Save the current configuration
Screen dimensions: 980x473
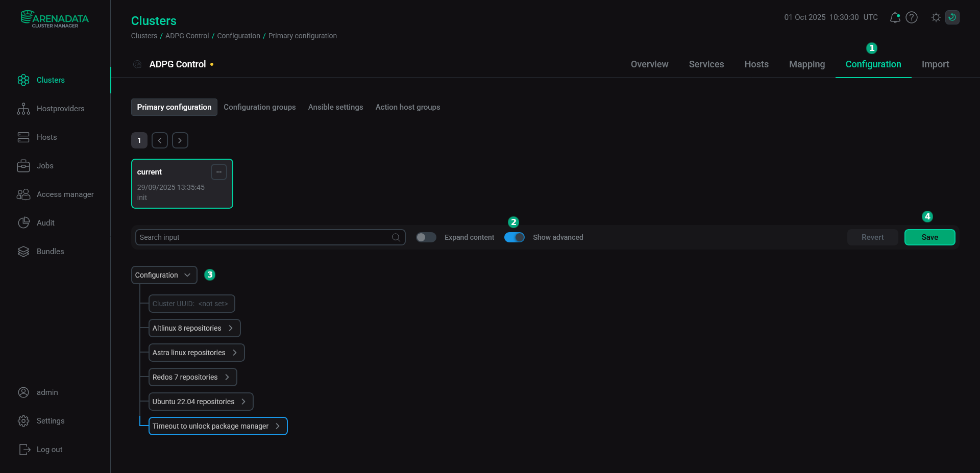[929, 237]
